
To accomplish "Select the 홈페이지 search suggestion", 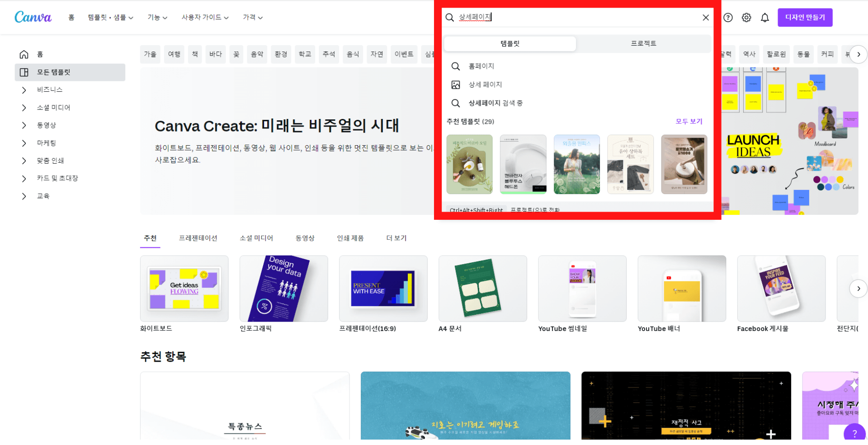I will click(481, 66).
